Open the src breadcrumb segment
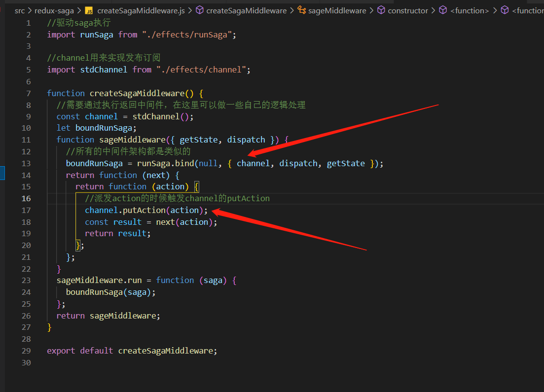The image size is (544, 392). [20, 11]
